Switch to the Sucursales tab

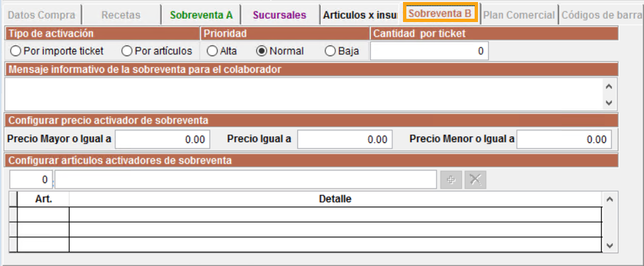(x=280, y=15)
